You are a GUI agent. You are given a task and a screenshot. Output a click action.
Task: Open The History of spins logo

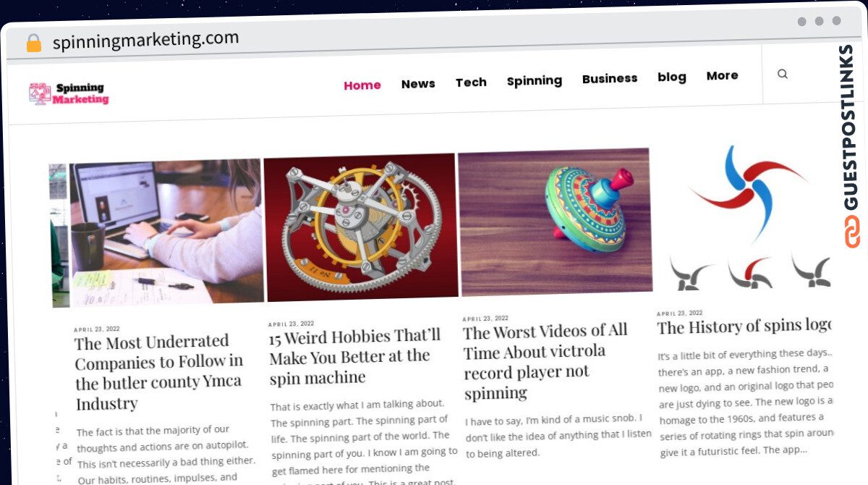click(744, 327)
